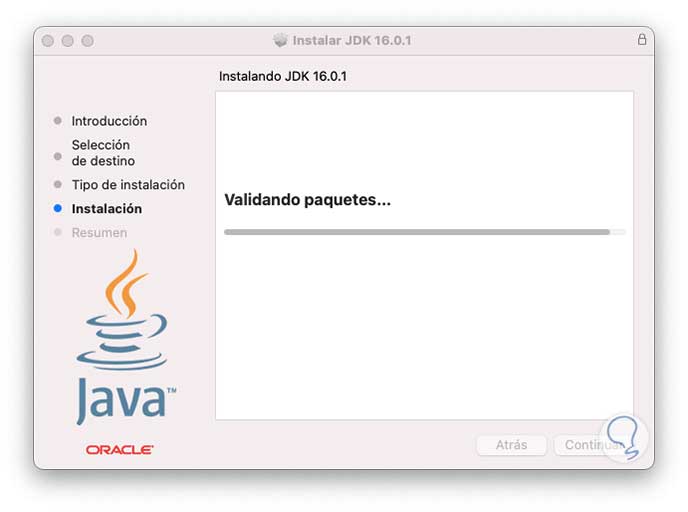Click the 'Validando paquetes...' status text

[308, 200]
